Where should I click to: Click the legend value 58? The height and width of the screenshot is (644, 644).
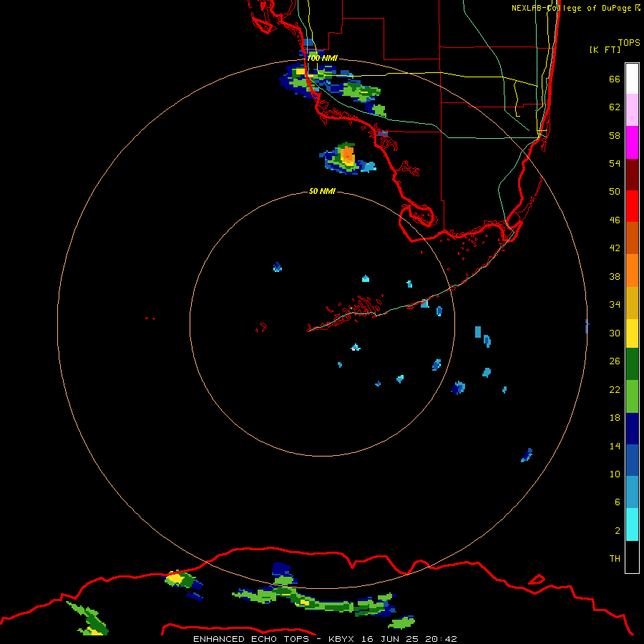[615, 135]
